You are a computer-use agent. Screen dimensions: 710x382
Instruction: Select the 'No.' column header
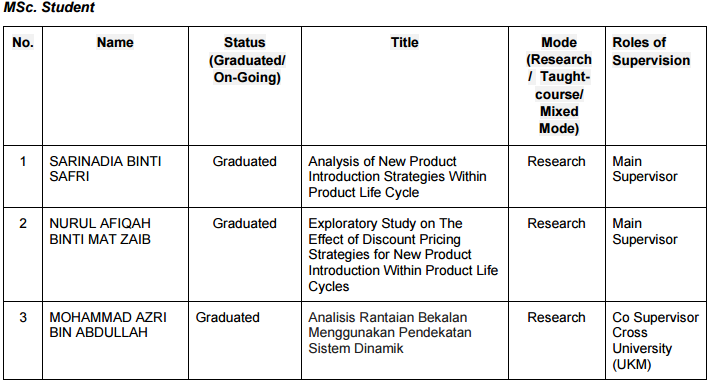point(23,43)
